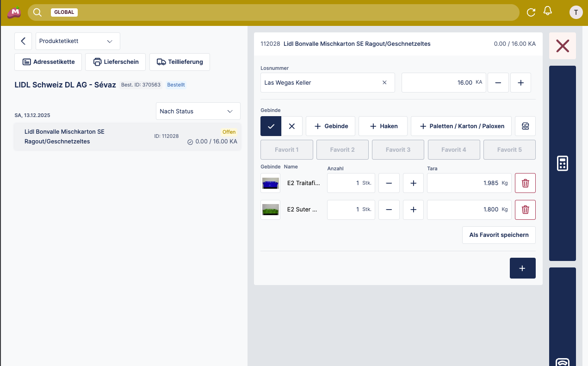Select Favorit 3 preset
This screenshot has width=588, height=366.
point(398,150)
